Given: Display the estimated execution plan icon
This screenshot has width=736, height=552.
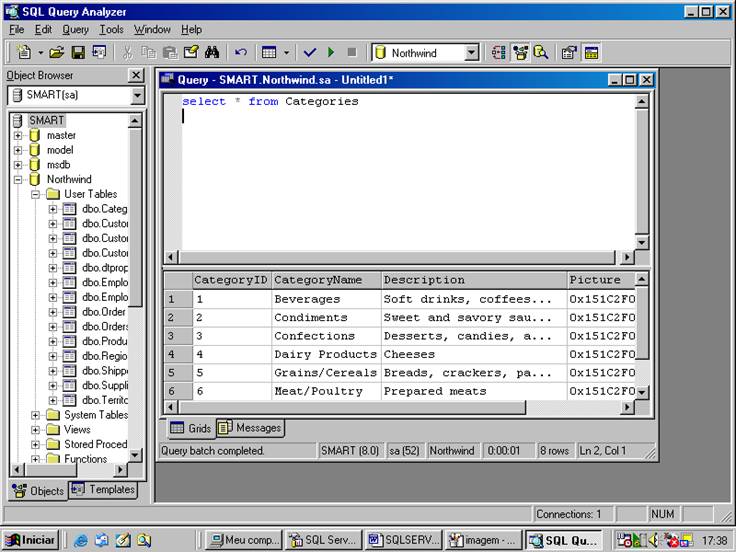Looking at the screenshot, I should click(x=498, y=53).
